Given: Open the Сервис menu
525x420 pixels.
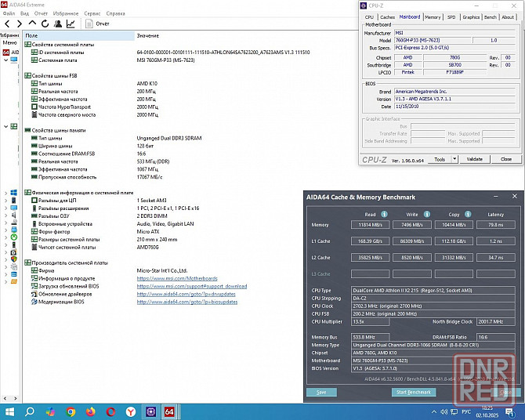Looking at the screenshot, I should (x=92, y=13).
